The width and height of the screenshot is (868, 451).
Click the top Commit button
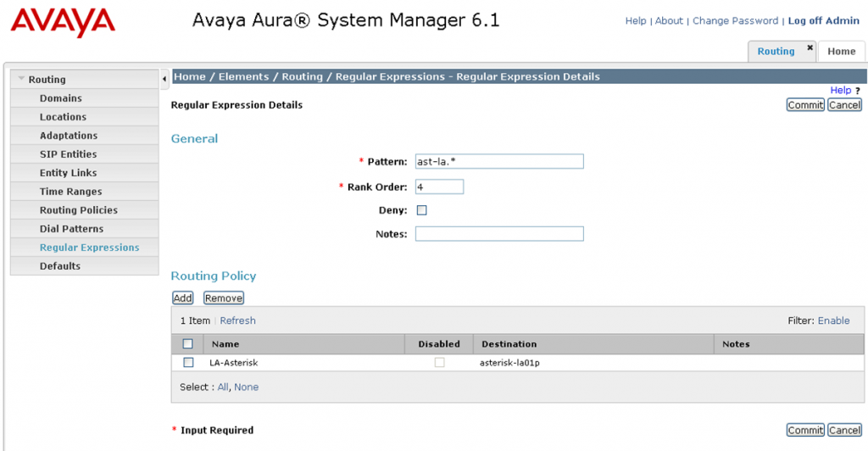[805, 105]
